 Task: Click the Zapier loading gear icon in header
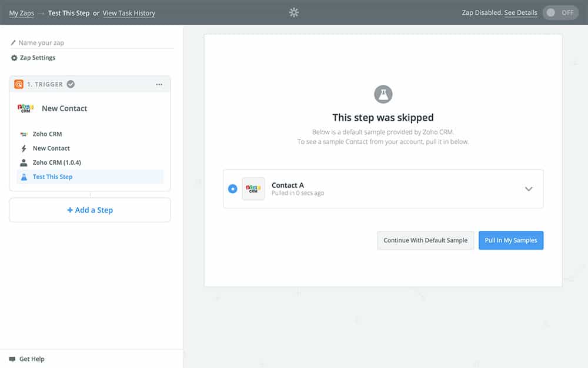[x=294, y=12]
